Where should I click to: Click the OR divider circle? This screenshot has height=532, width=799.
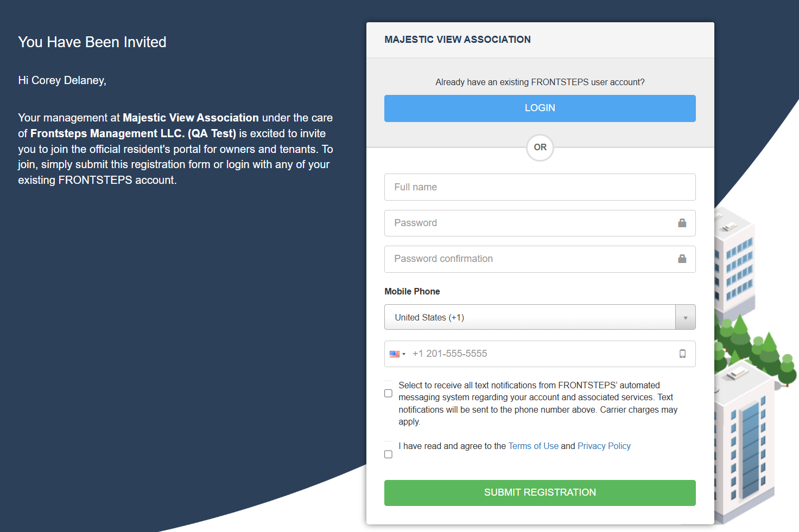point(540,148)
